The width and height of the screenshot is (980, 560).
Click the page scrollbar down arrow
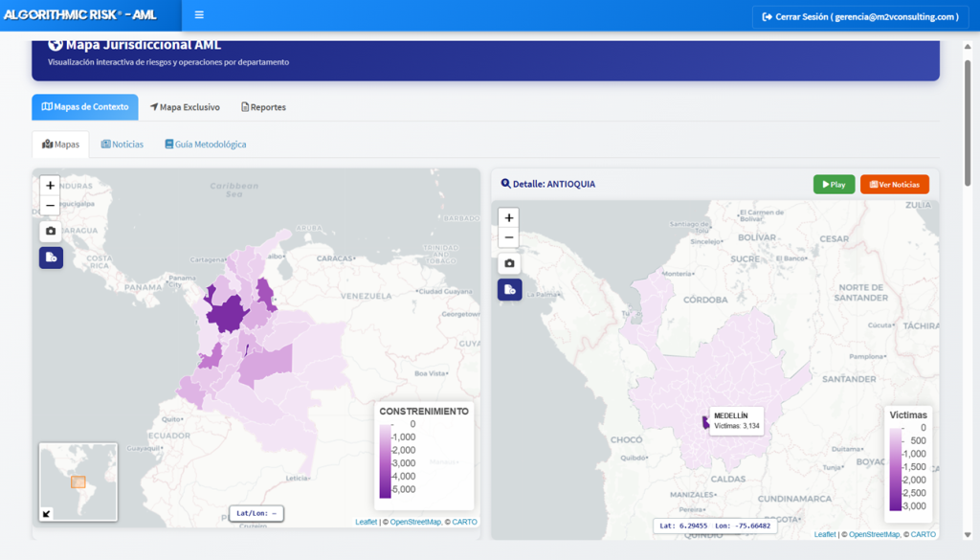pyautogui.click(x=968, y=535)
